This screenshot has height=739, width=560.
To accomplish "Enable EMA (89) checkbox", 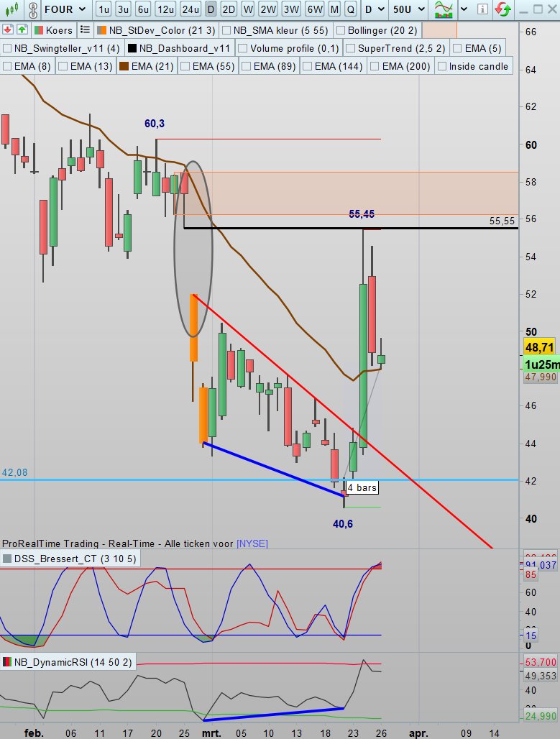I will [246, 66].
